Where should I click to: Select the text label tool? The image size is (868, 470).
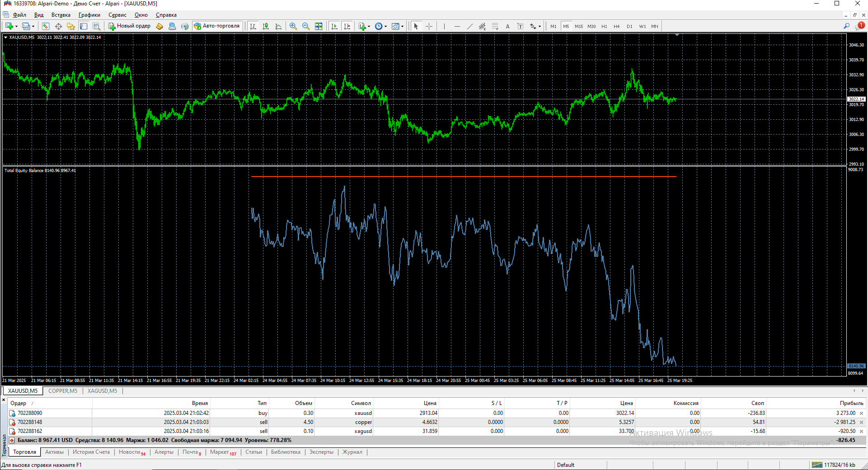(x=520, y=26)
